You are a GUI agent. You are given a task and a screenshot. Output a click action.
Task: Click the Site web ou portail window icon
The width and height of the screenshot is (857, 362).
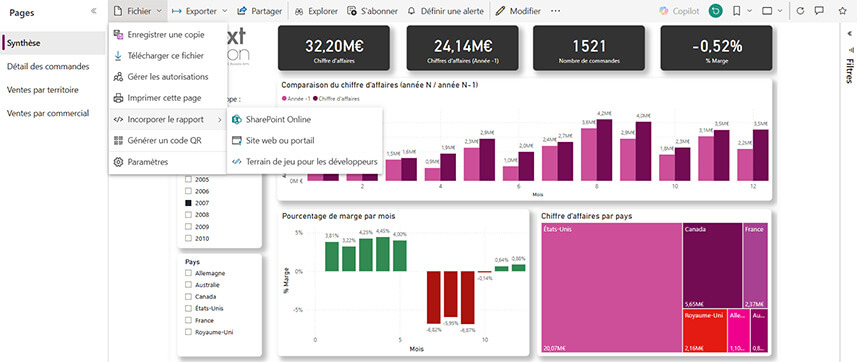237,141
